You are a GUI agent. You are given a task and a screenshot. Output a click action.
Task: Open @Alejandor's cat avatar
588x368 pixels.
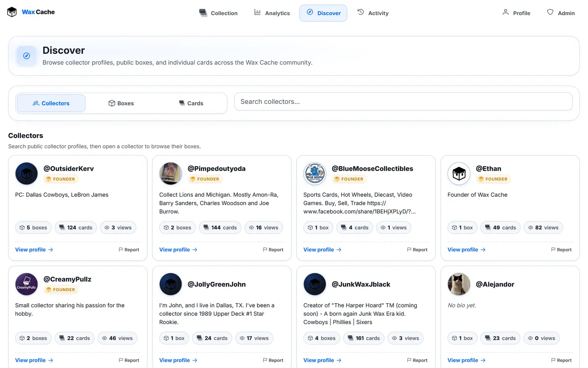tap(459, 284)
